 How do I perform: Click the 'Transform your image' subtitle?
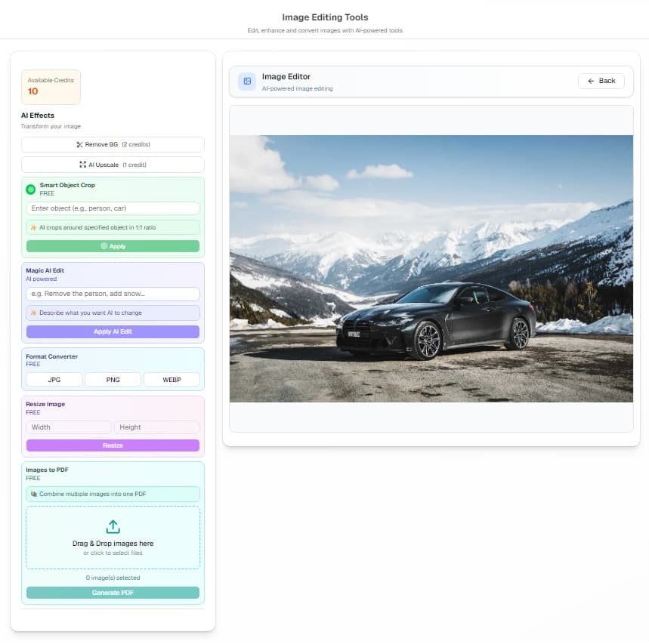pos(51,126)
